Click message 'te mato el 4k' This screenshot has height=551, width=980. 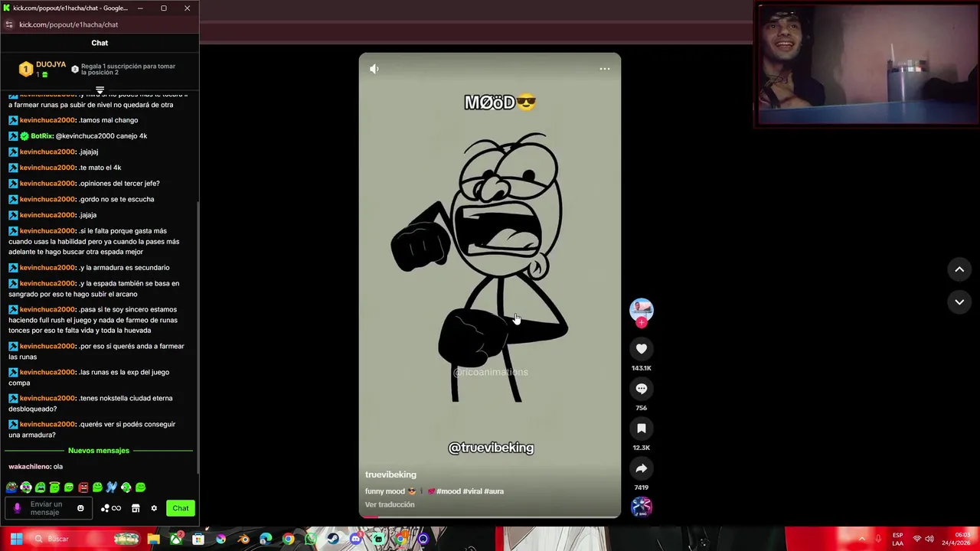click(100, 168)
